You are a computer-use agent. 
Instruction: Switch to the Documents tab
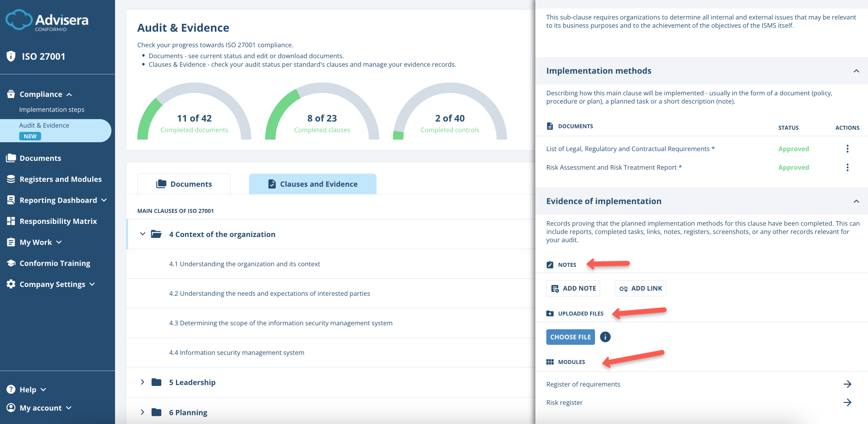point(184,184)
